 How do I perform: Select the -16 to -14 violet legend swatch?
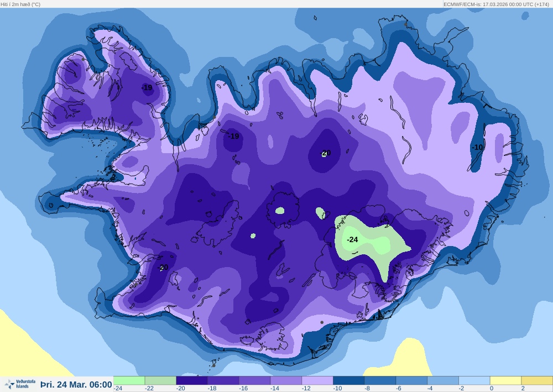[x=254, y=380]
